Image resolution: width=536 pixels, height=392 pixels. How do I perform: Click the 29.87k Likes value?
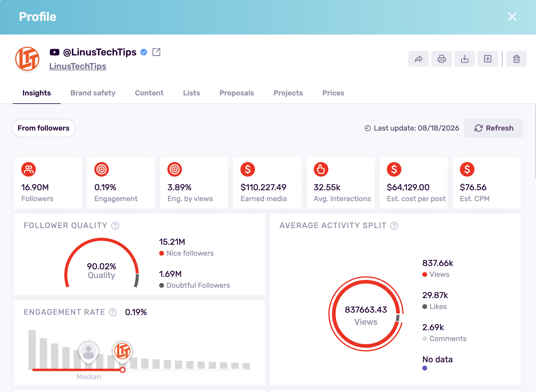tap(435, 295)
